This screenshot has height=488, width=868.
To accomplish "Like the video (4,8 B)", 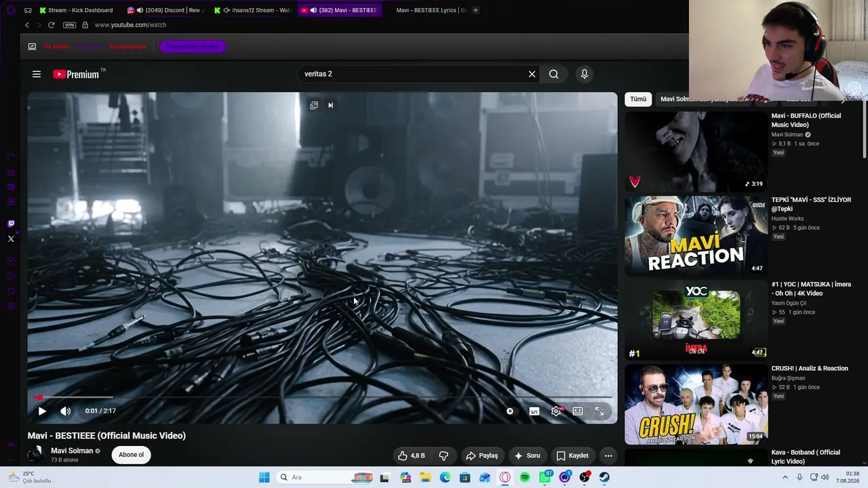I will 412,455.
